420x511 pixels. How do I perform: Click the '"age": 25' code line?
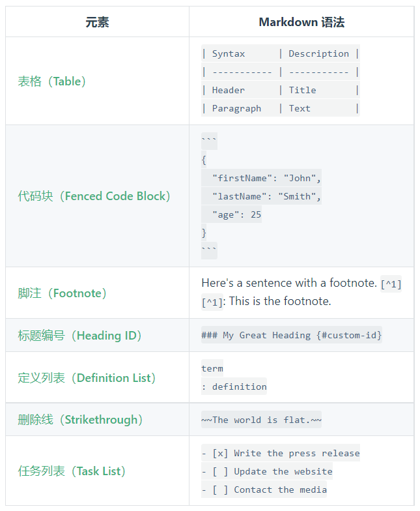point(231,214)
